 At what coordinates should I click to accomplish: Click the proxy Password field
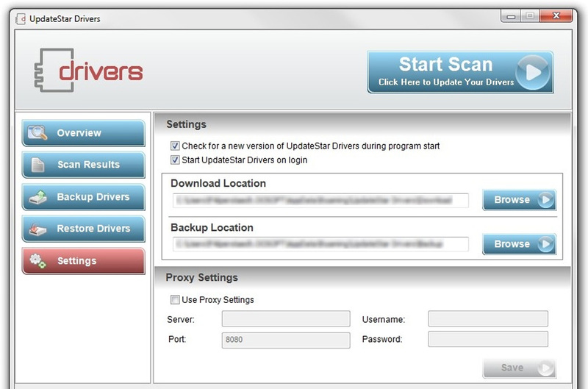(488, 339)
